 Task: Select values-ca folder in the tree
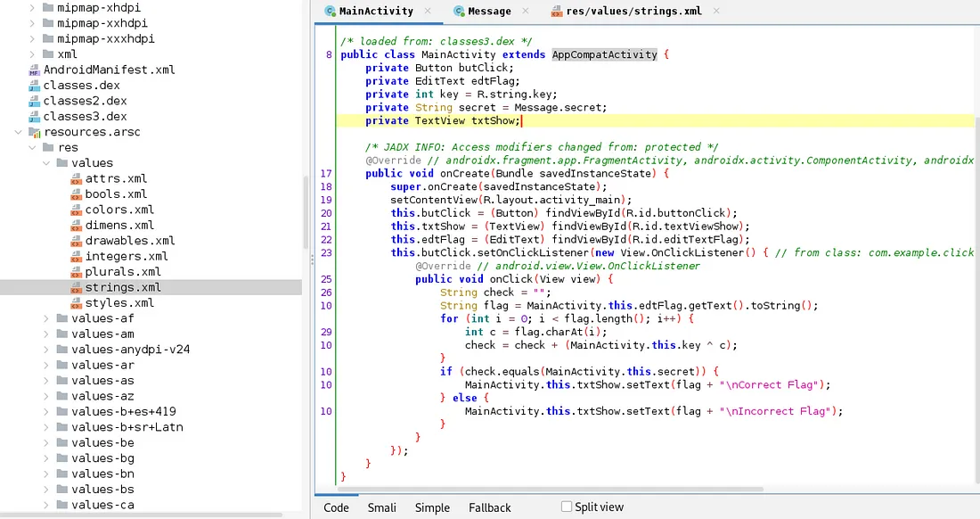click(102, 506)
